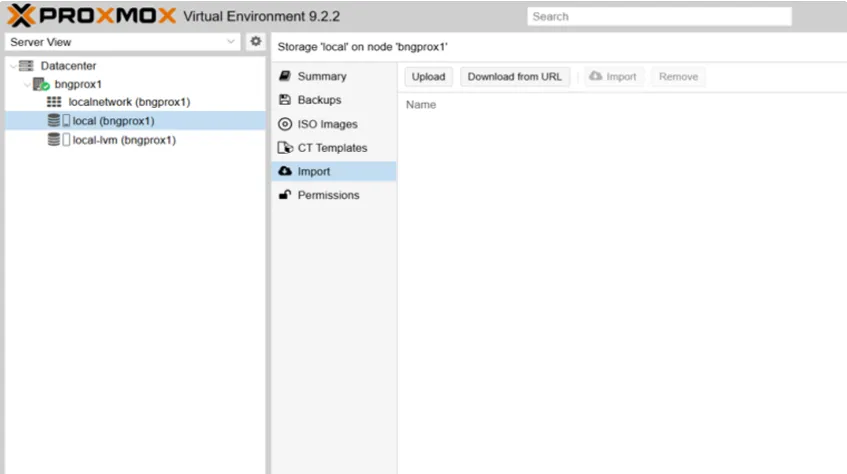Click the localnetwork grid icon

point(54,102)
